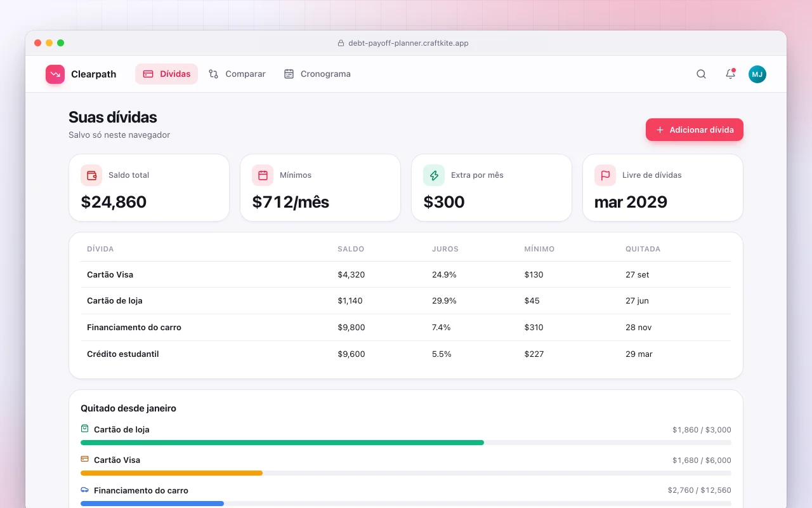Click the address bar URL debt-payoff-planner.craftkite.app
The image size is (812, 508).
(409, 43)
